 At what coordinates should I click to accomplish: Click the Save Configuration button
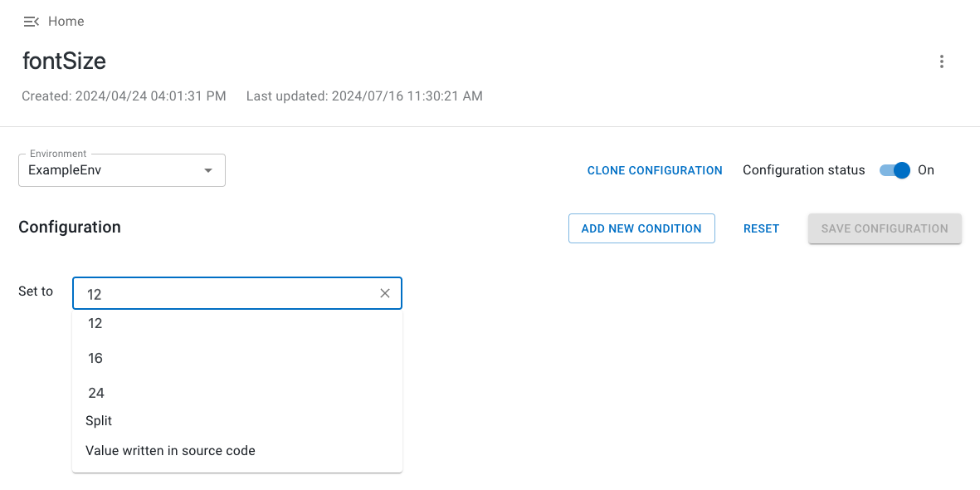pyautogui.click(x=885, y=228)
